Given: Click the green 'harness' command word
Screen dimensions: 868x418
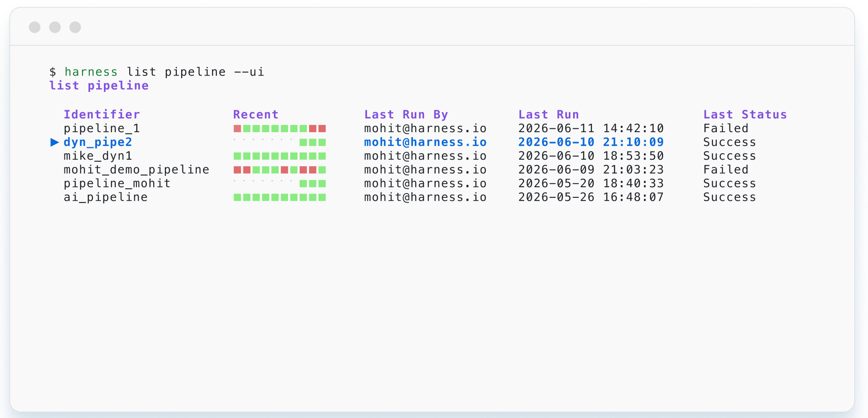Looking at the screenshot, I should pos(91,72).
